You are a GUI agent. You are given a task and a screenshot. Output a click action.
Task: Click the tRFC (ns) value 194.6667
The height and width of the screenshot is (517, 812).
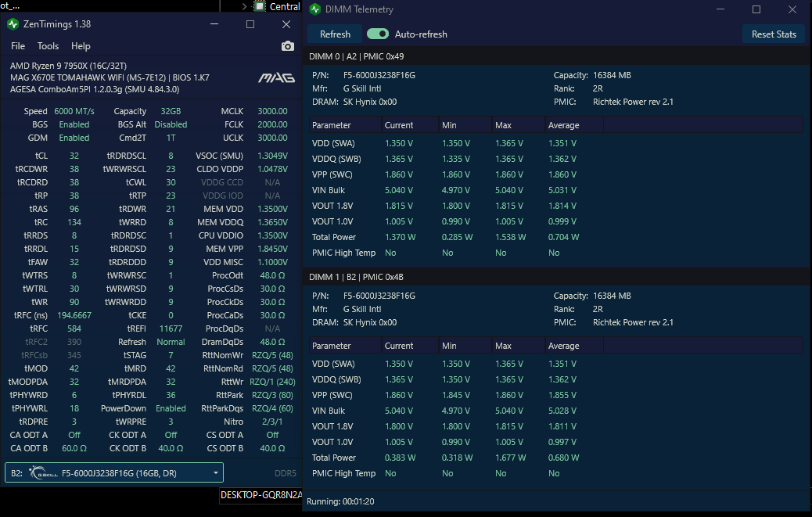[x=74, y=315]
